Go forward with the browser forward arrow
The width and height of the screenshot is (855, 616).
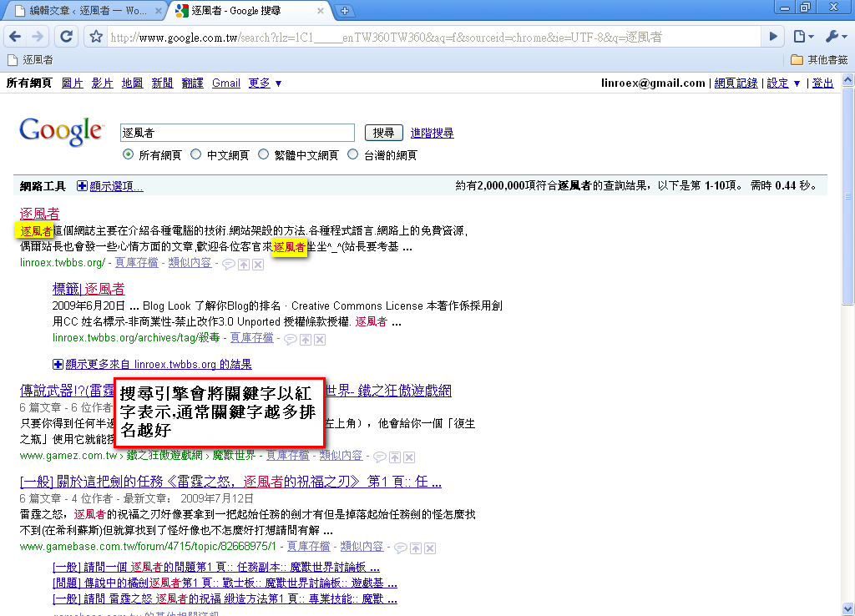click(x=38, y=37)
